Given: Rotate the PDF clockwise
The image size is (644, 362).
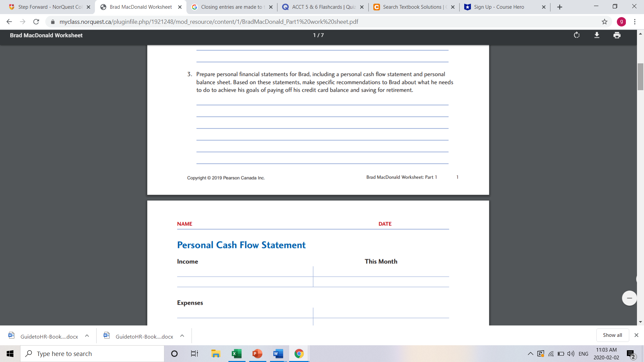Looking at the screenshot, I should tap(577, 35).
